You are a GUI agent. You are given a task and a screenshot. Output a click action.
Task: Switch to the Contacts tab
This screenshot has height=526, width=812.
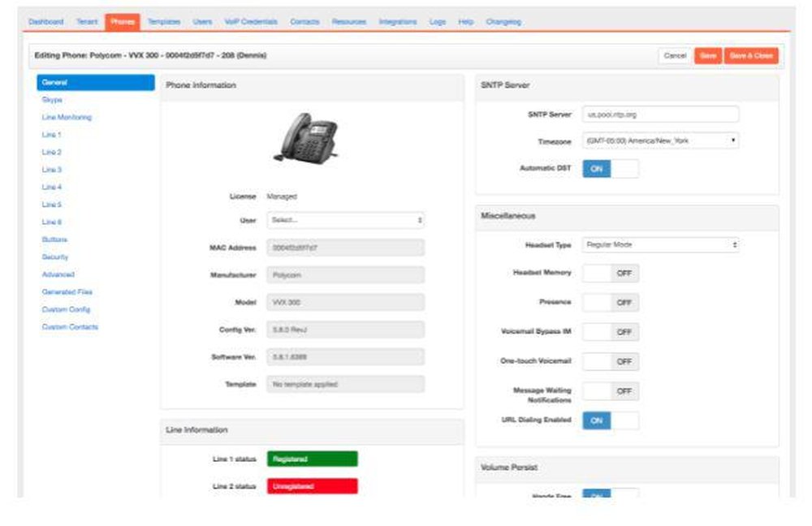point(305,22)
